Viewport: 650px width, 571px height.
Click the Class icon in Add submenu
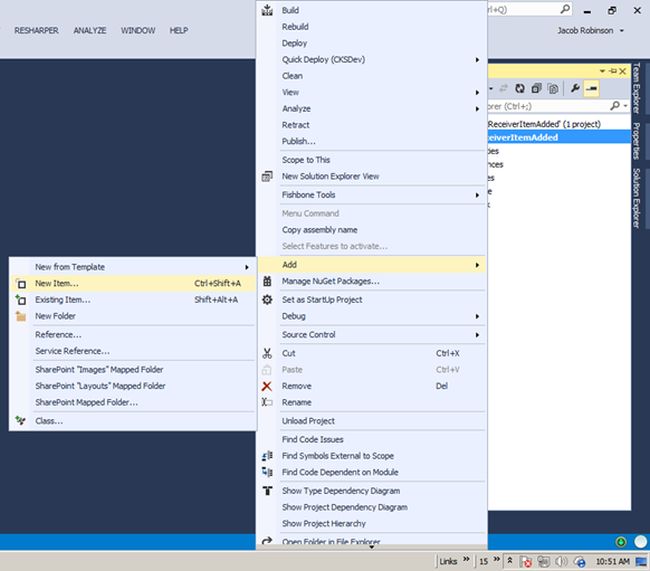20,421
